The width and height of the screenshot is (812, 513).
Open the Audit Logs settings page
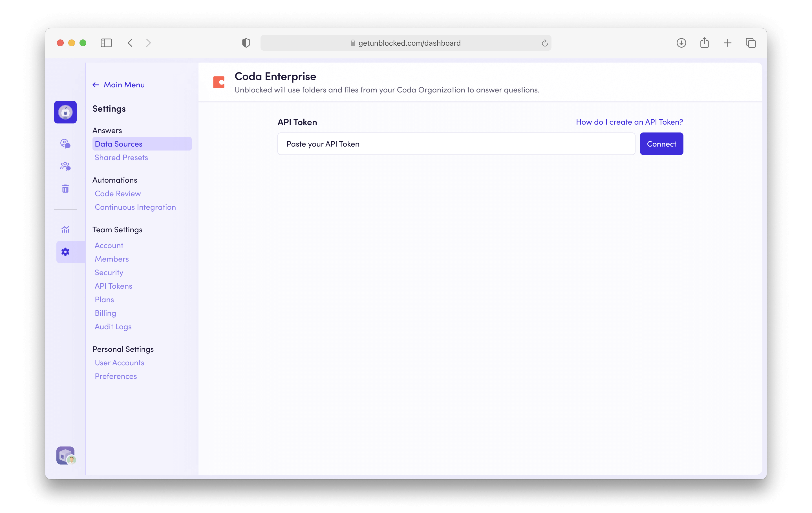tap(113, 327)
